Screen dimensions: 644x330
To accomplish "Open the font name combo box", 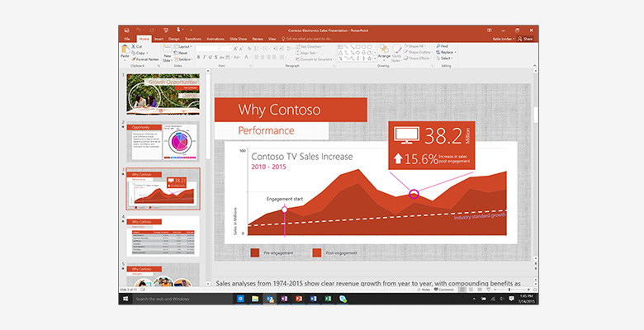I will coord(207,49).
